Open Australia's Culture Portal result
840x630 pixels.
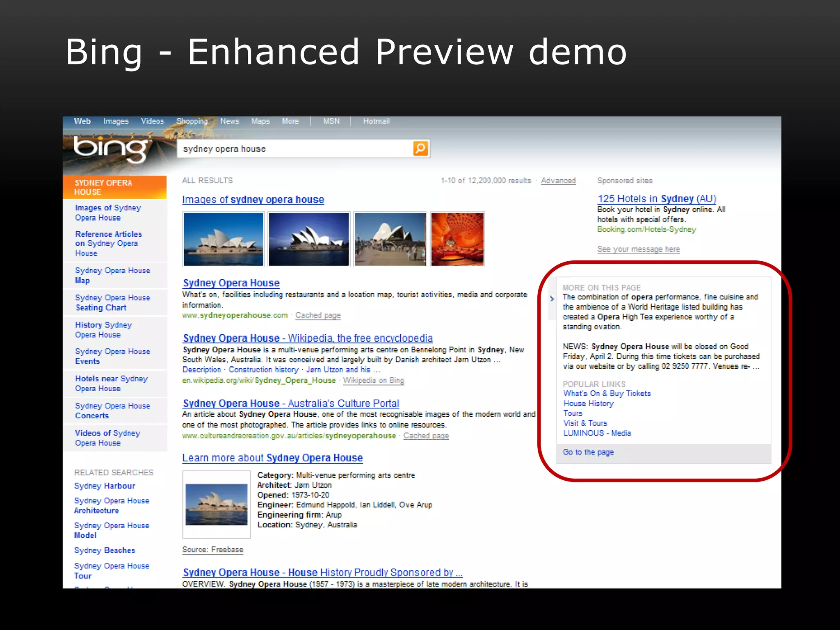[x=291, y=404]
